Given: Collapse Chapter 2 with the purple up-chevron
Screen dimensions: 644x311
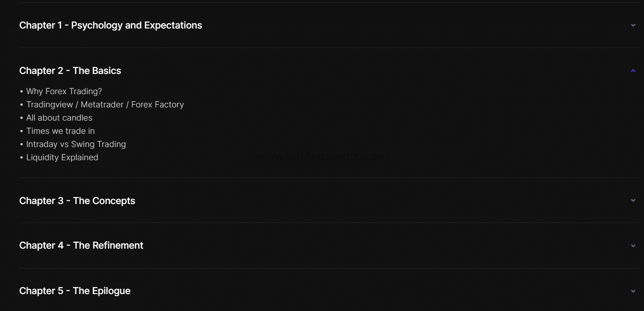Looking at the screenshot, I should point(633,71).
